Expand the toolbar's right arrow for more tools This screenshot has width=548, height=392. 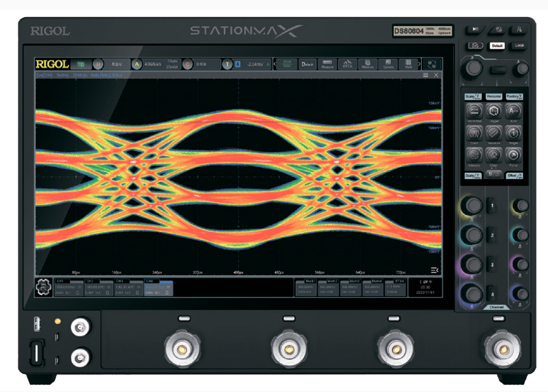point(419,64)
